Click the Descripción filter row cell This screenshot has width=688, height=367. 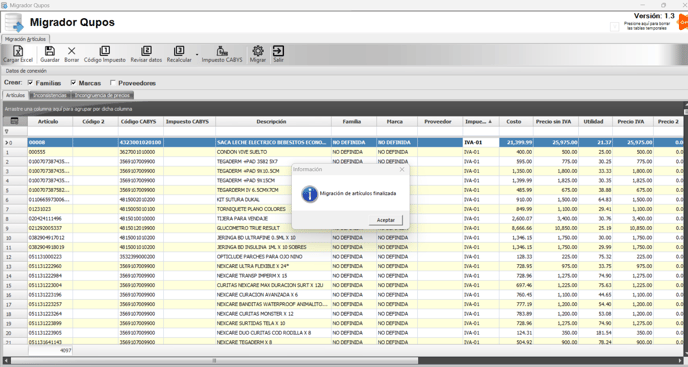click(273, 131)
